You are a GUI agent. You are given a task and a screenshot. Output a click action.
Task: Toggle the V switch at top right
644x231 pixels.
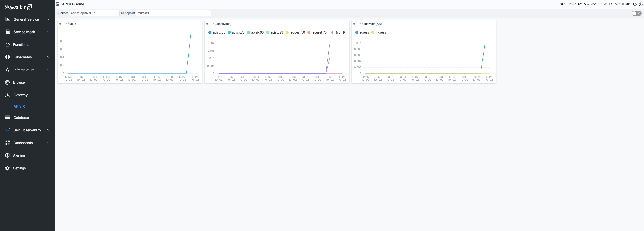pos(636,13)
